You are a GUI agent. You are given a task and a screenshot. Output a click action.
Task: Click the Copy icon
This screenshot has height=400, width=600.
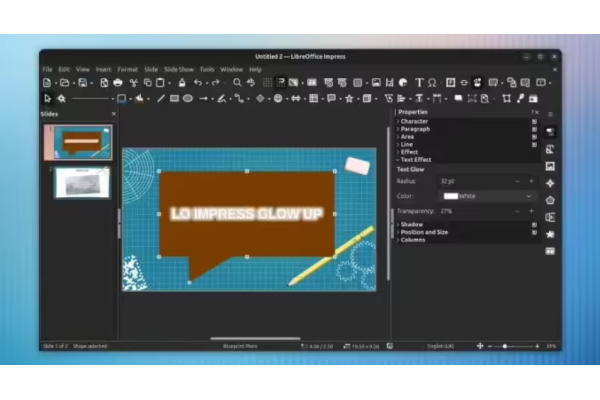[147, 83]
